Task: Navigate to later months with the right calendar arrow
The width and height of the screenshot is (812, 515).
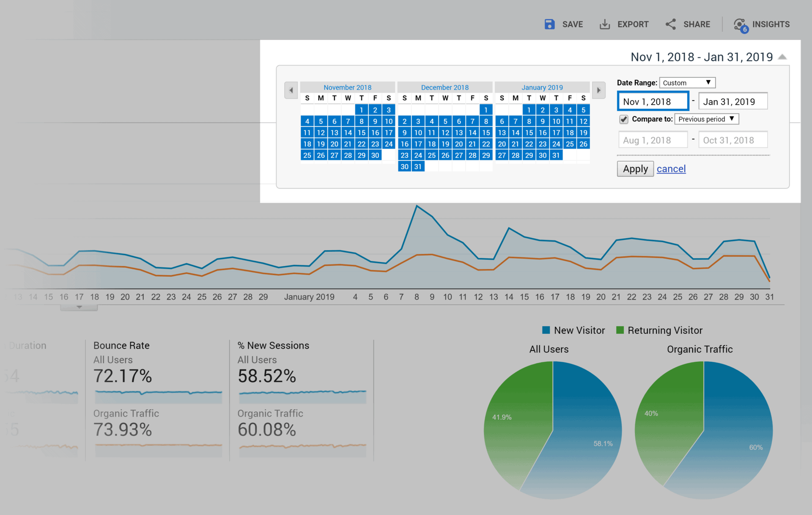Action: pos(599,90)
